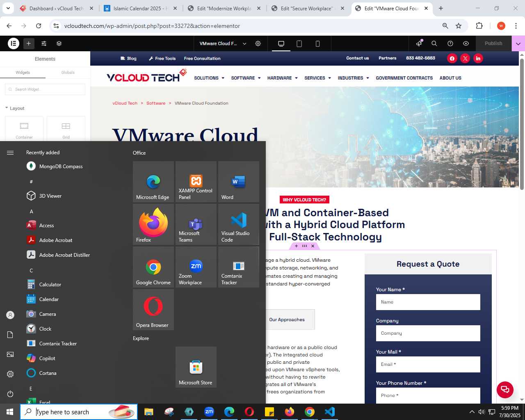Toggle preview changes eye icon
The image size is (525, 420).
466,43
